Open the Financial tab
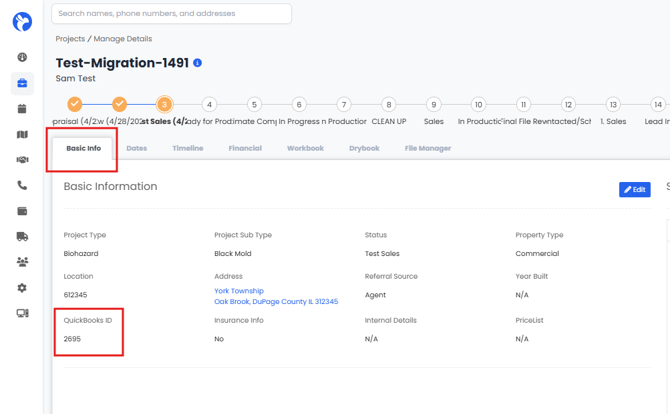Screen dimensions: 670x414 pos(245,148)
